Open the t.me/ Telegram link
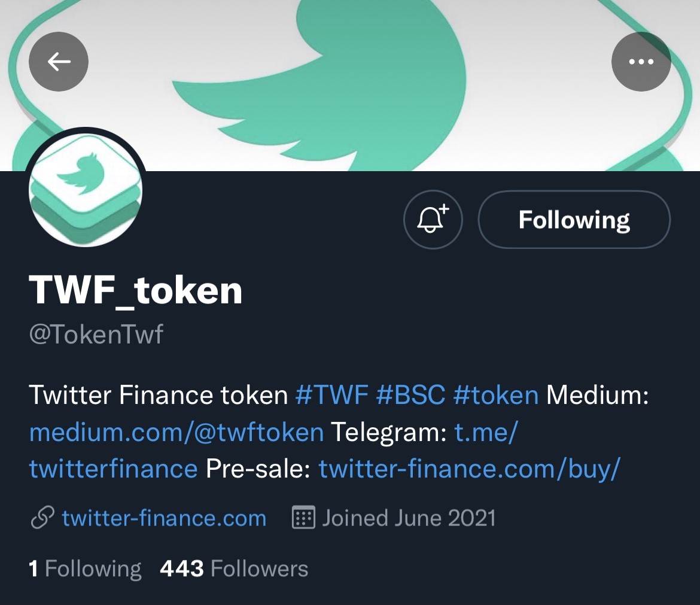This screenshot has width=700, height=605. click(486, 432)
